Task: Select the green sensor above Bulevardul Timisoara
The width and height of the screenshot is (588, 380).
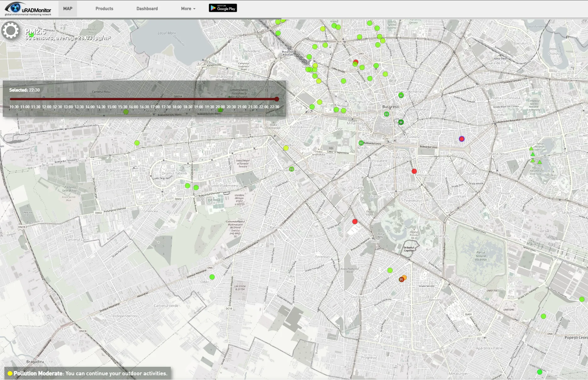Action: (x=137, y=143)
